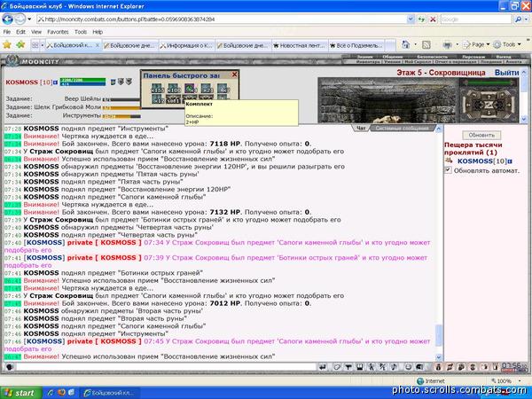Click the MOONCITY emblem logo
Viewport: 532px width, 399px height.
[x=12, y=60]
